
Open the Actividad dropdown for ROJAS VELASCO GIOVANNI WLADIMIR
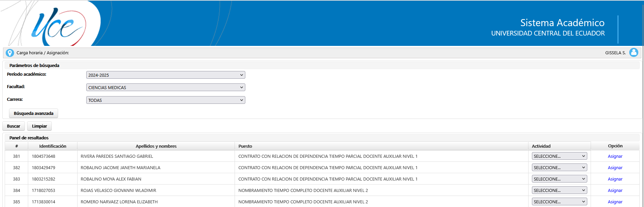[559, 190]
